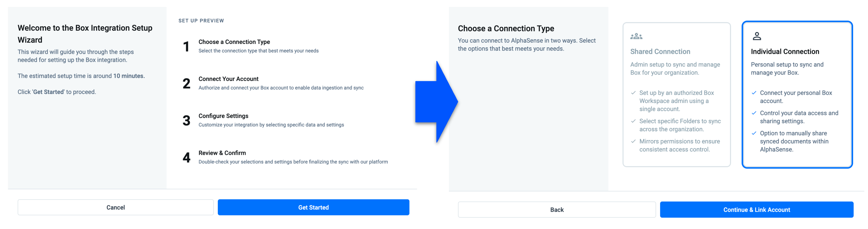The image size is (868, 229).
Task: Click the Shared Connection group icon
Action: pyautogui.click(x=636, y=36)
